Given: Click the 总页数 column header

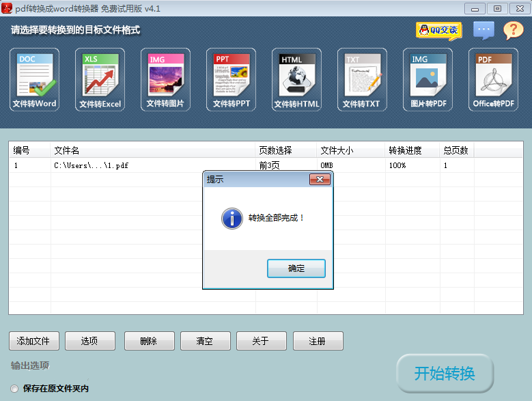Looking at the screenshot, I should (457, 150).
